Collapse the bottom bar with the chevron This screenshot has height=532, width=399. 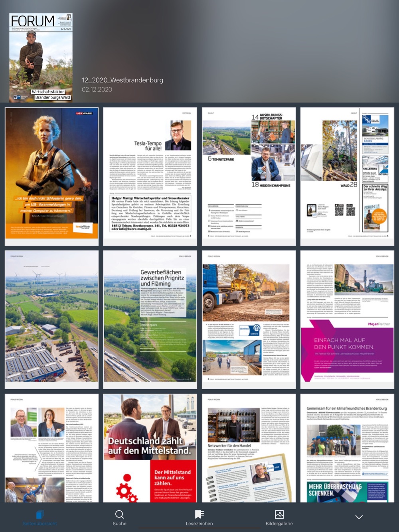(x=359, y=517)
